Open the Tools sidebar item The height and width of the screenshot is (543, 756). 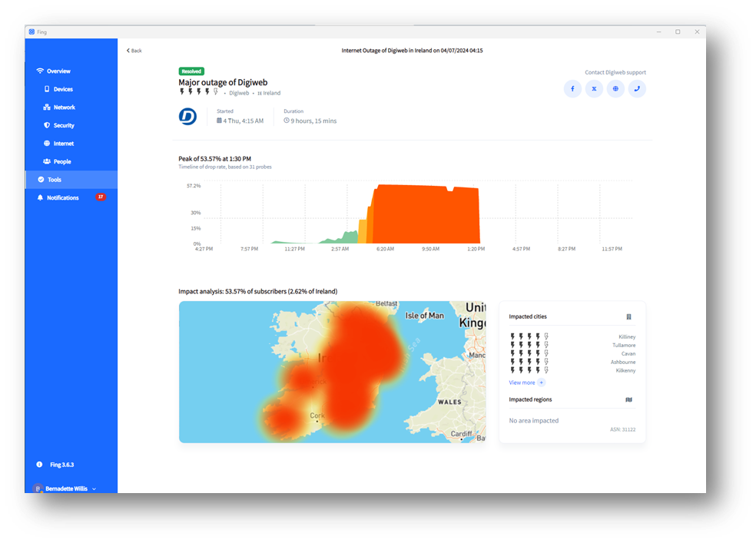click(55, 180)
